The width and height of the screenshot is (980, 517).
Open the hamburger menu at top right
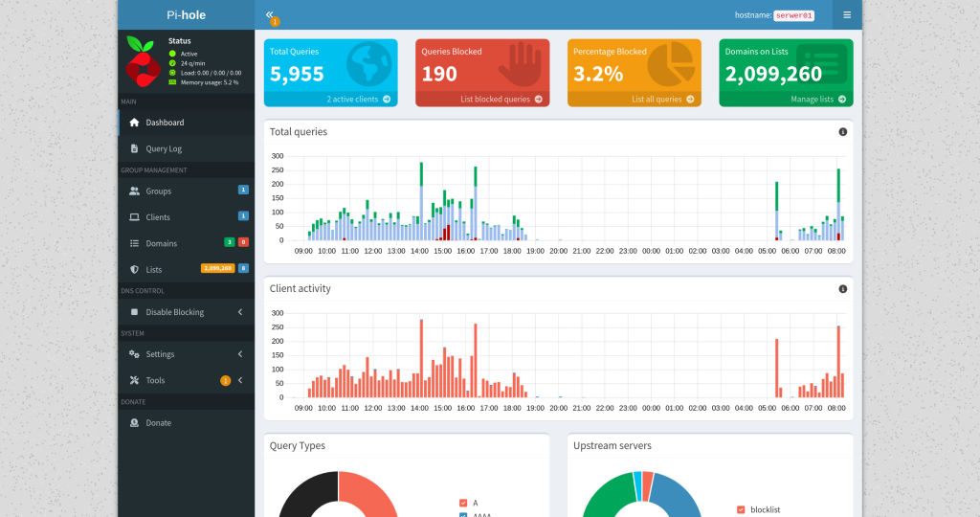[847, 15]
